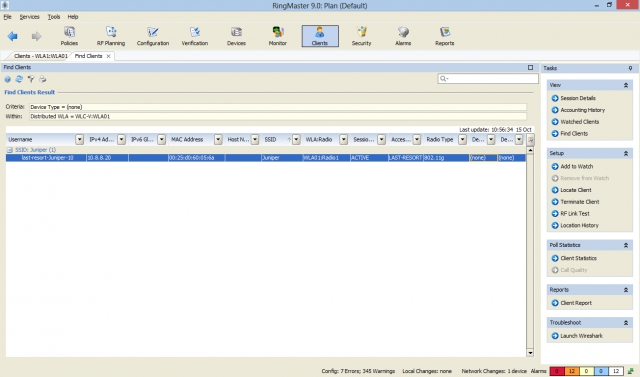Switch to the Clients - WLA1:WLA01 tab
Viewport: 640px width, 377px height.
pyautogui.click(x=40, y=56)
